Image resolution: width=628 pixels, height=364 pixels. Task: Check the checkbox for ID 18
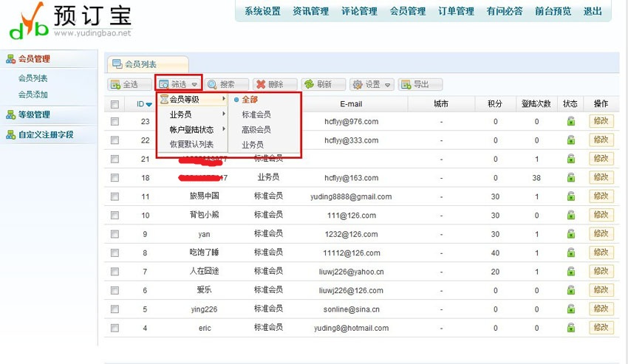pyautogui.click(x=115, y=177)
